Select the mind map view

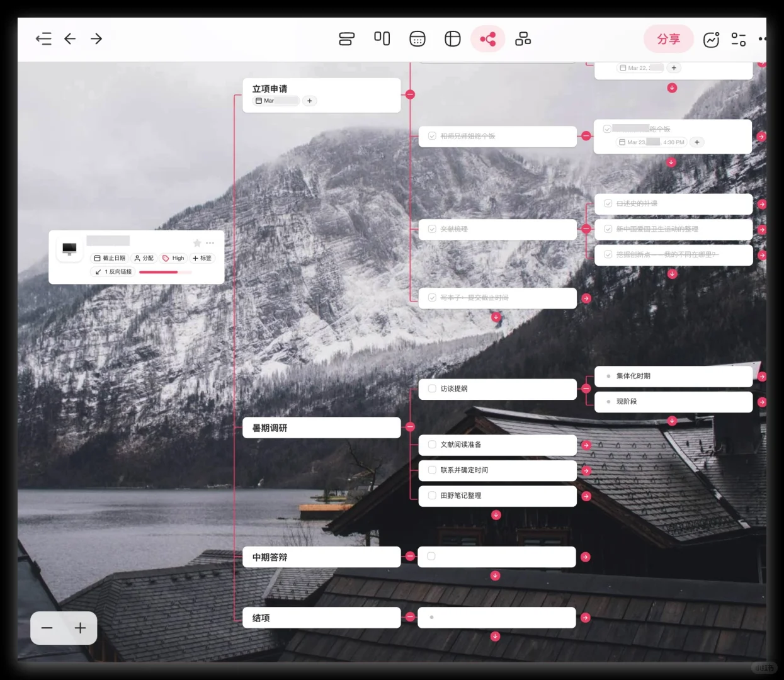click(x=488, y=39)
